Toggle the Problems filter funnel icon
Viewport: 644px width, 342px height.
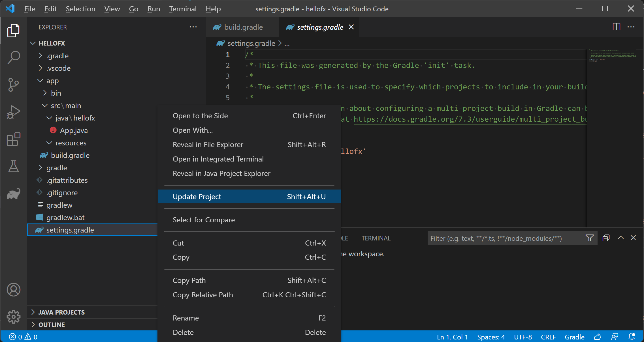coord(589,238)
